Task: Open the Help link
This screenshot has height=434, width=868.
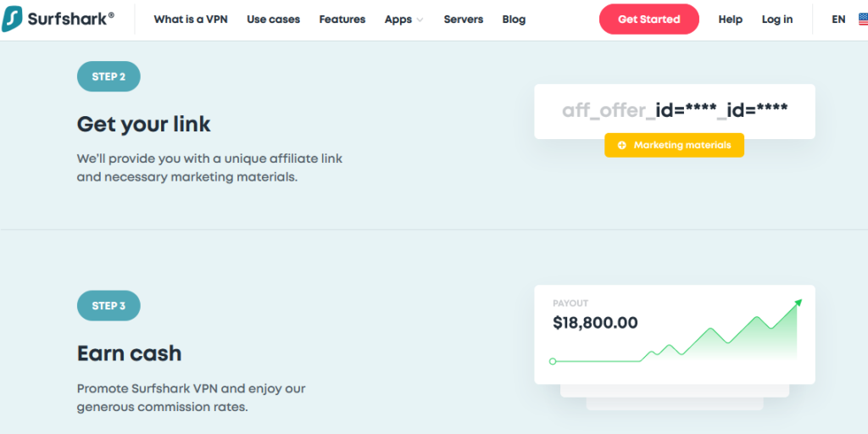Action: point(730,19)
